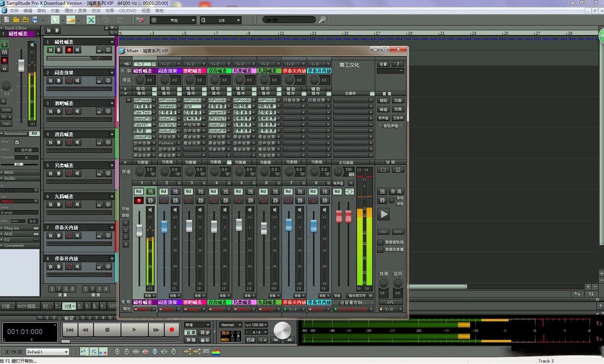Click the skip to start transport button
Screen dimensions: 604x364
pos(70,330)
